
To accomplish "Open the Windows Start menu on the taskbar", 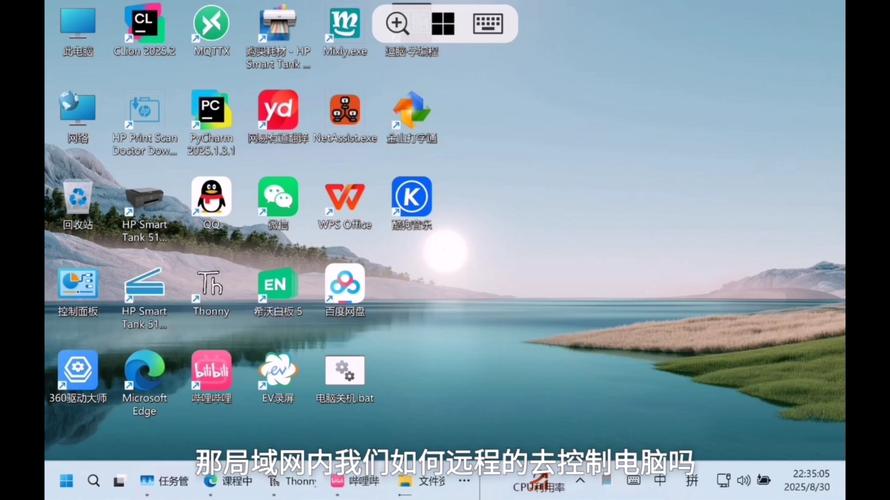I will 66,481.
